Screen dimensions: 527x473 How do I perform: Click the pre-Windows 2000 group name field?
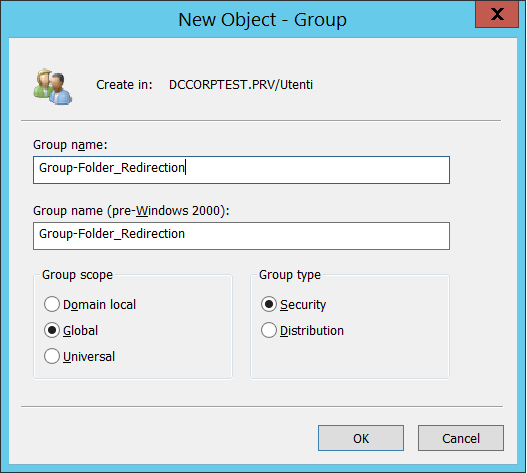(x=241, y=236)
